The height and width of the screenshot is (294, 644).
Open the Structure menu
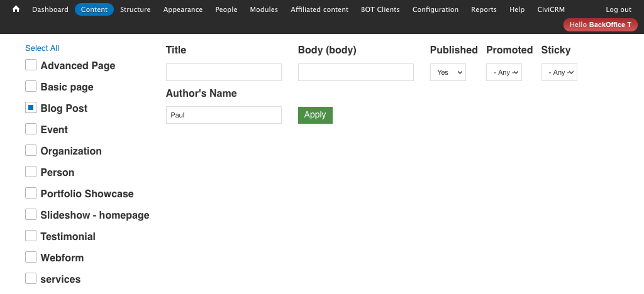pyautogui.click(x=135, y=9)
